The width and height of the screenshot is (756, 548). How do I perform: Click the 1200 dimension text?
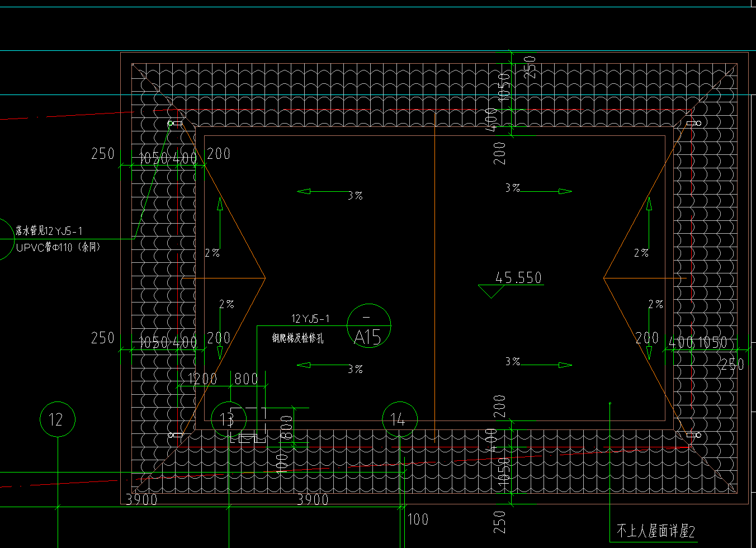(x=202, y=379)
